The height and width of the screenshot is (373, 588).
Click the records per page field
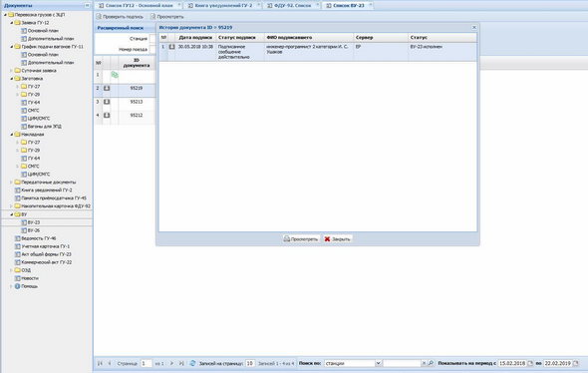250,363
